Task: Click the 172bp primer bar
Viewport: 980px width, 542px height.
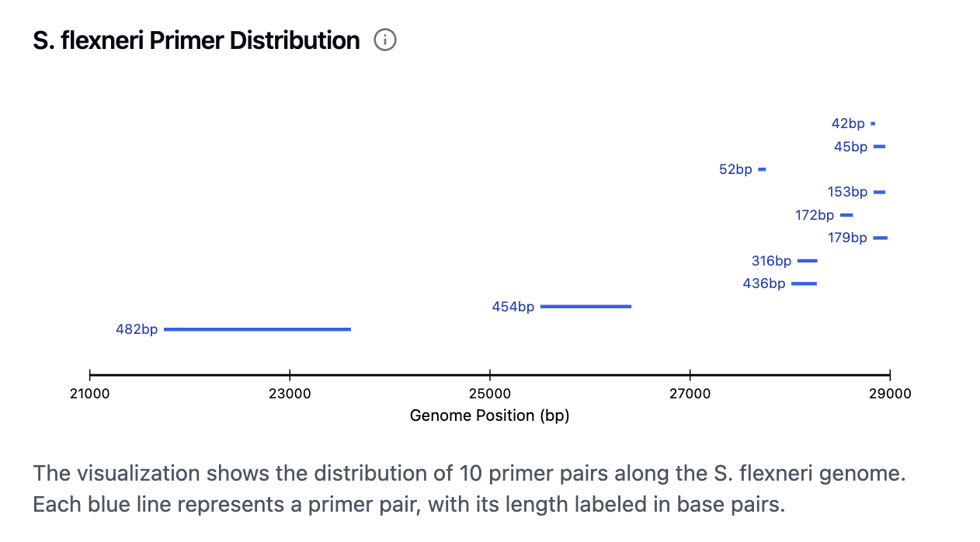Action: 846,215
